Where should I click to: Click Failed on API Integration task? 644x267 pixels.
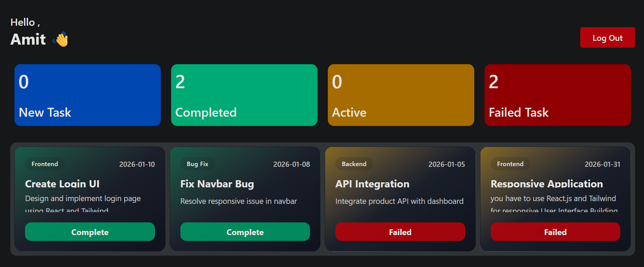(x=400, y=232)
